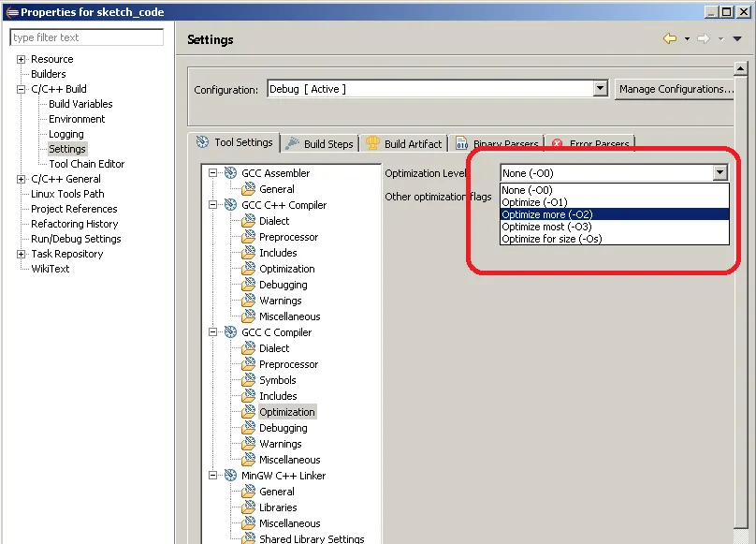Viewport: 756px width, 544px height.
Task: Expand the Resource tree node
Action: [x=21, y=59]
